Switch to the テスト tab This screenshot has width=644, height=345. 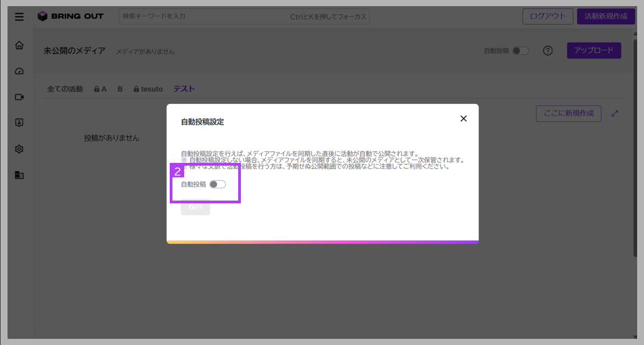(x=184, y=89)
